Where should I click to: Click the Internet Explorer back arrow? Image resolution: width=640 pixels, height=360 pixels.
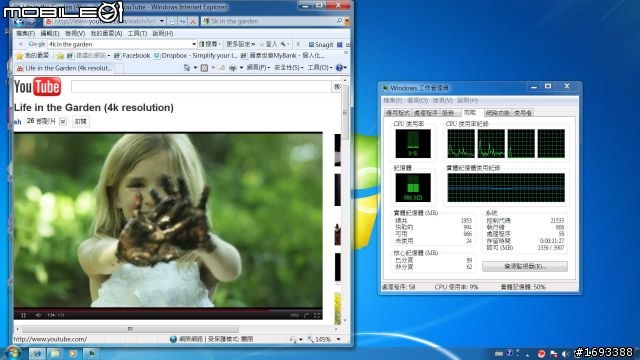[19, 22]
